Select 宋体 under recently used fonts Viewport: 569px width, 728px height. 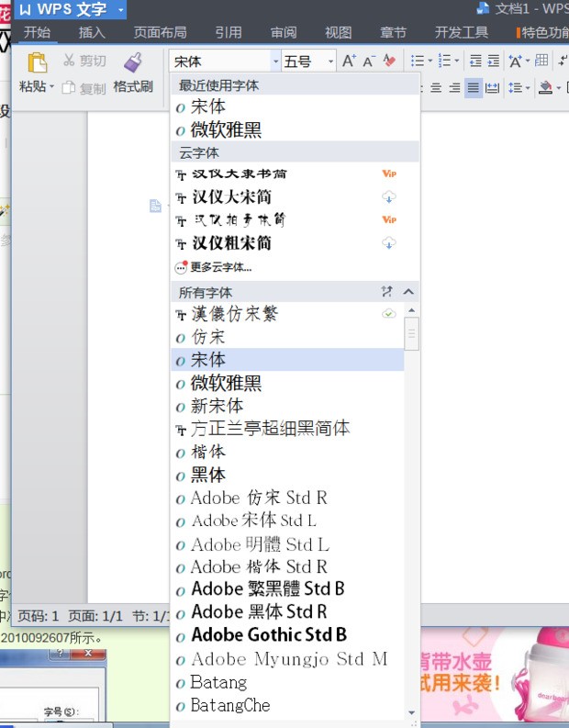(296, 106)
